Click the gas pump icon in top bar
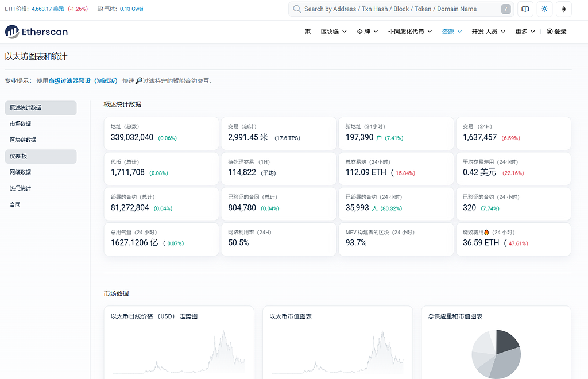 pos(100,9)
